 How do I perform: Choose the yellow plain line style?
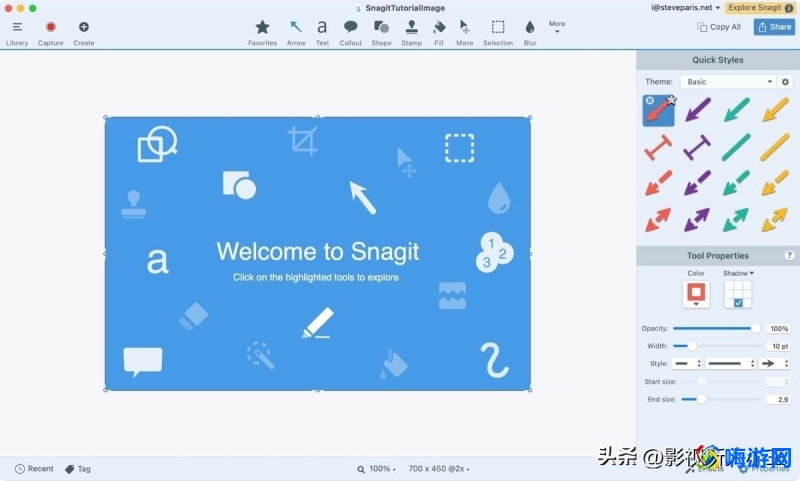[775, 147]
